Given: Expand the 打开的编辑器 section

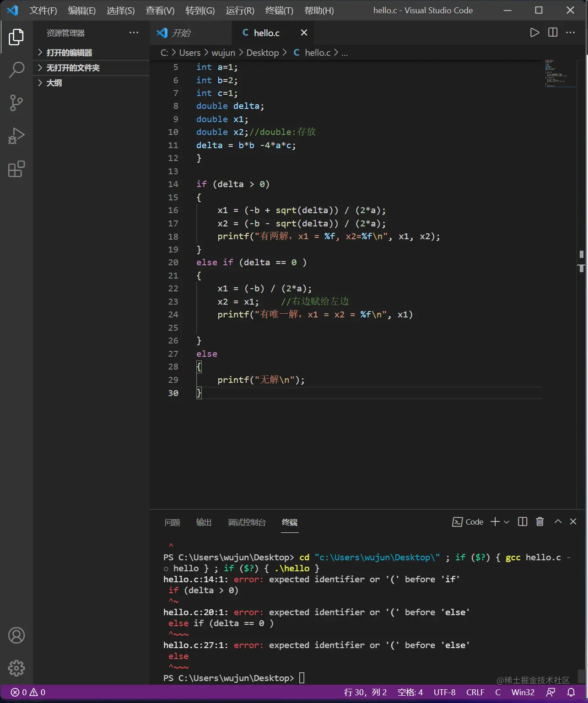Looking at the screenshot, I should pos(69,53).
